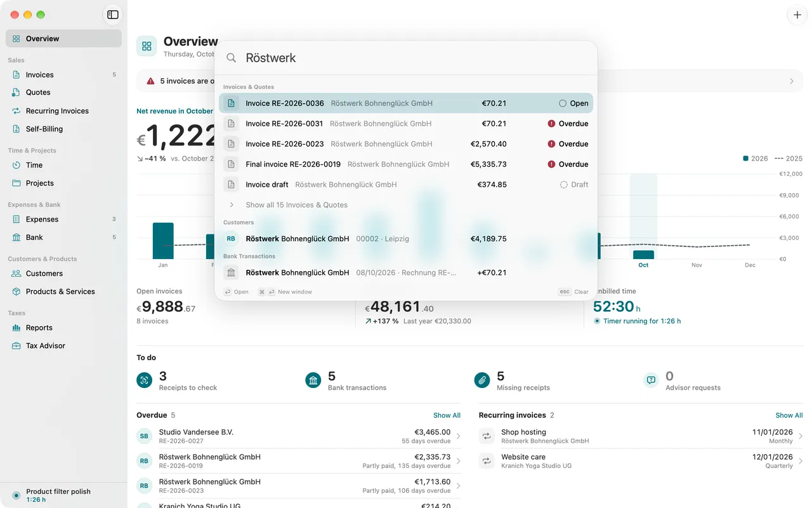Open overdue RE-2026-0019 row chevron

(x=458, y=461)
